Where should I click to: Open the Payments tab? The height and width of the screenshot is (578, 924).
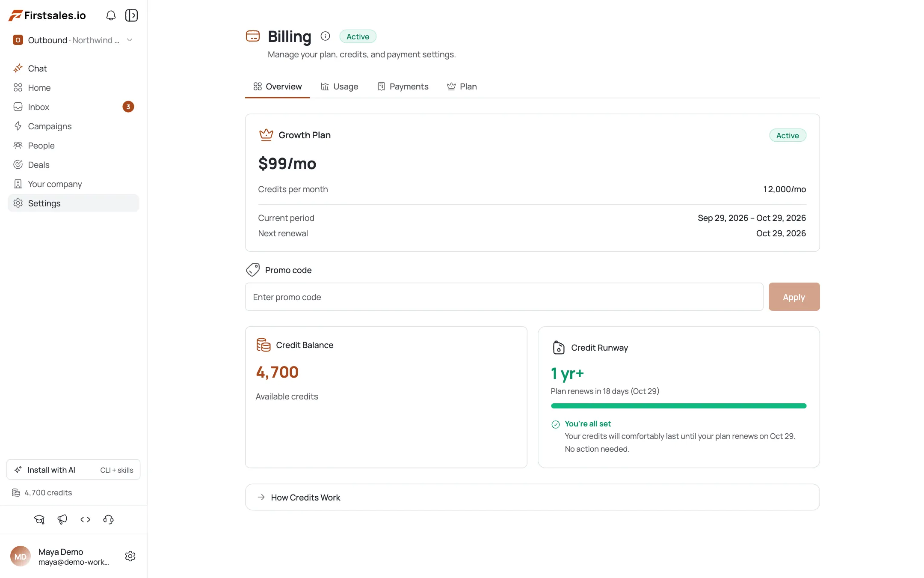coord(403,86)
